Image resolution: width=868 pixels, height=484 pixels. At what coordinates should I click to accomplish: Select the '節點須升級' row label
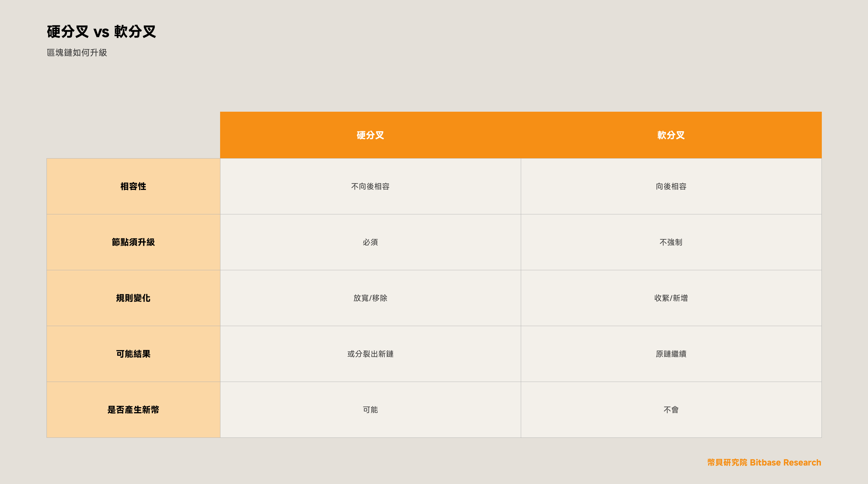coord(133,242)
